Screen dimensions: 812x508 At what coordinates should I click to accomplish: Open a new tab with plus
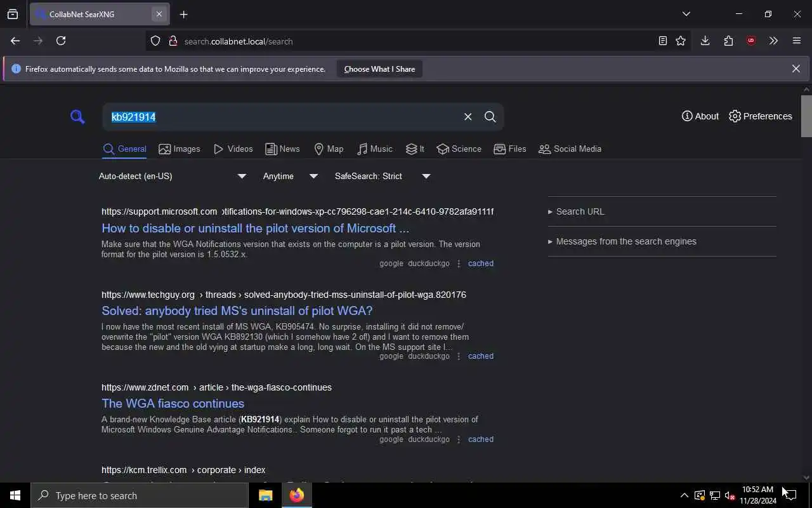click(x=183, y=14)
